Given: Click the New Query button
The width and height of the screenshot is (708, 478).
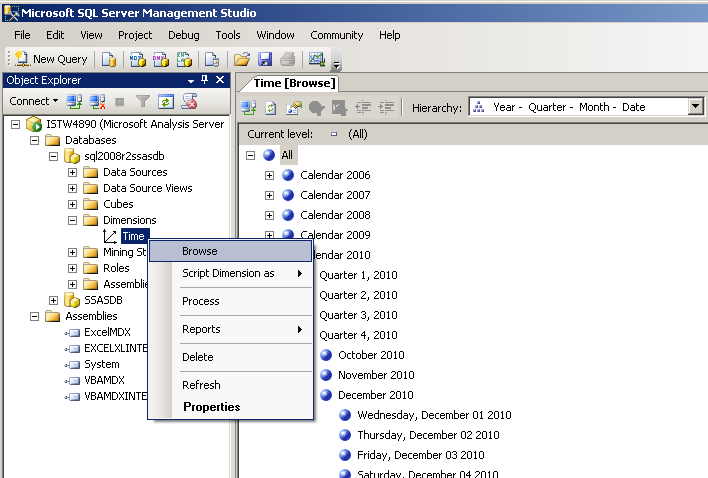Looking at the screenshot, I should 51,59.
